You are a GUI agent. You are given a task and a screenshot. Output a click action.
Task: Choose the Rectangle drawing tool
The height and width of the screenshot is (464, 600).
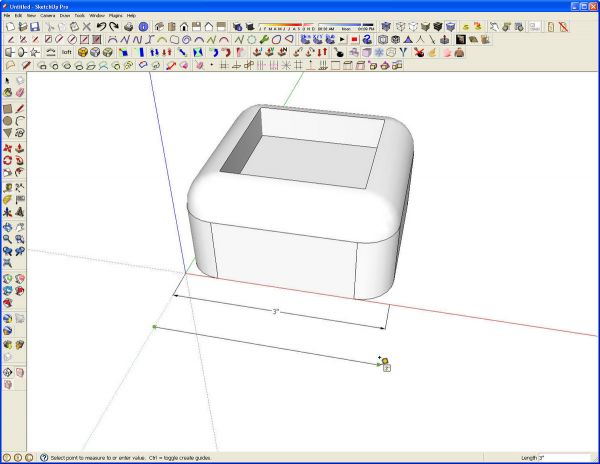pyautogui.click(x=8, y=109)
